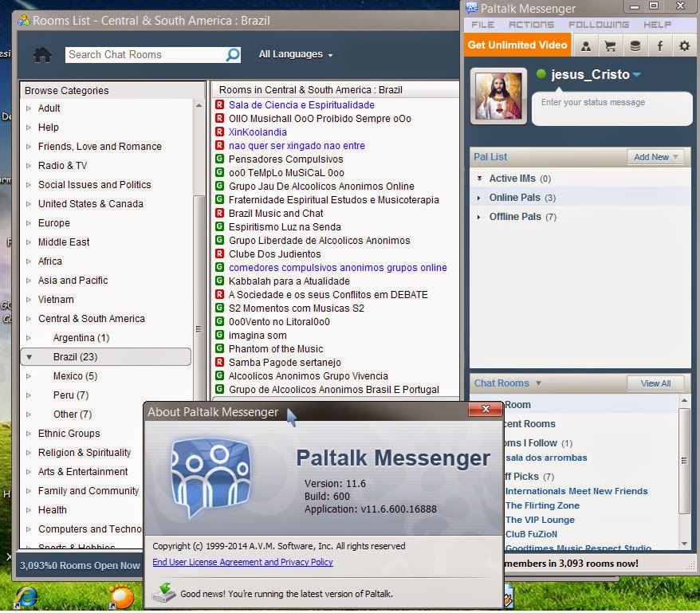Click the G rating icon beside Pensadores Compulsivos

pyautogui.click(x=219, y=159)
